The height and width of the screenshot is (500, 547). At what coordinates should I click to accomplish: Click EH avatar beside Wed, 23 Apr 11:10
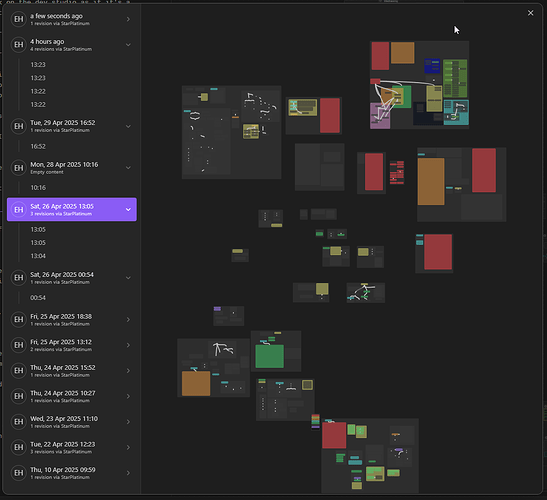pyautogui.click(x=18, y=422)
